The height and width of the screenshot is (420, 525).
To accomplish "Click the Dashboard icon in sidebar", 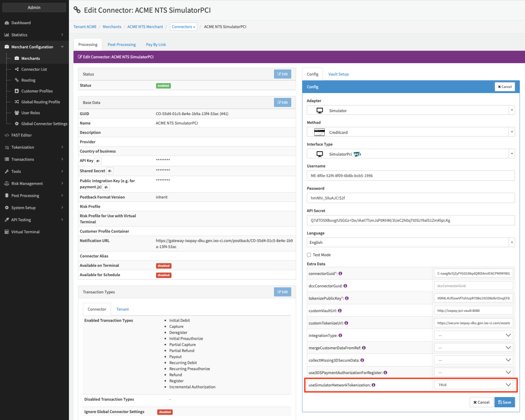I will click(7, 23).
